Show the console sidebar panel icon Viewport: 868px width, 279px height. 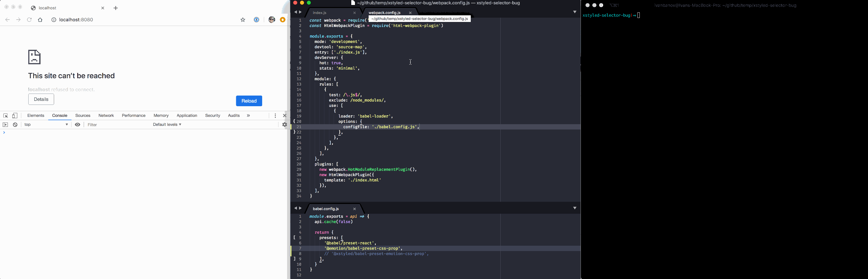click(5, 125)
